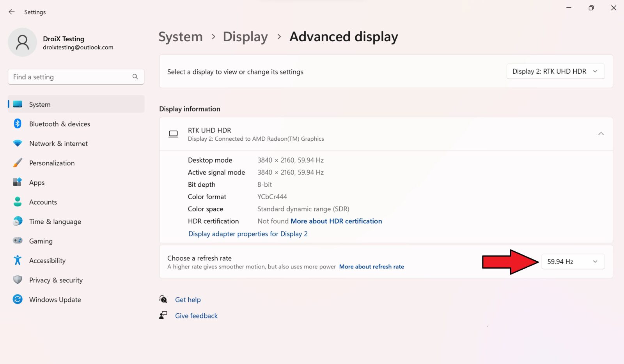The height and width of the screenshot is (364, 624).
Task: Click More about HDR certification link
Action: click(x=336, y=221)
